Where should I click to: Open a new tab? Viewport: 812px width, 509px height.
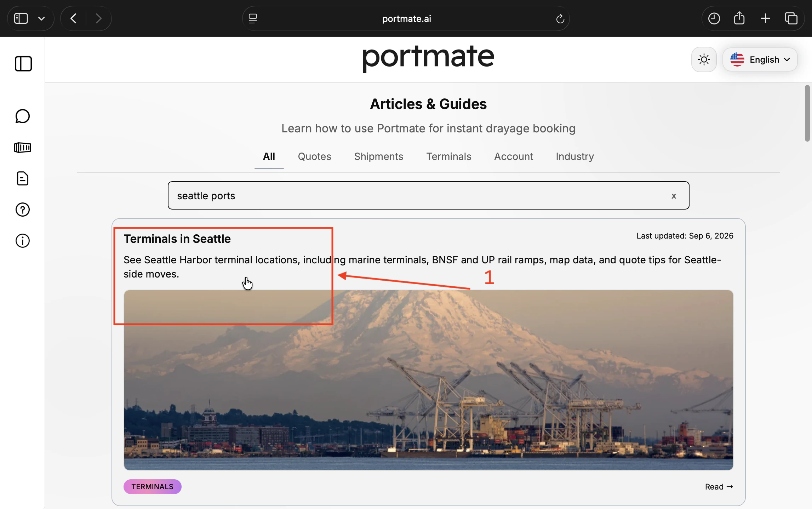point(765,18)
